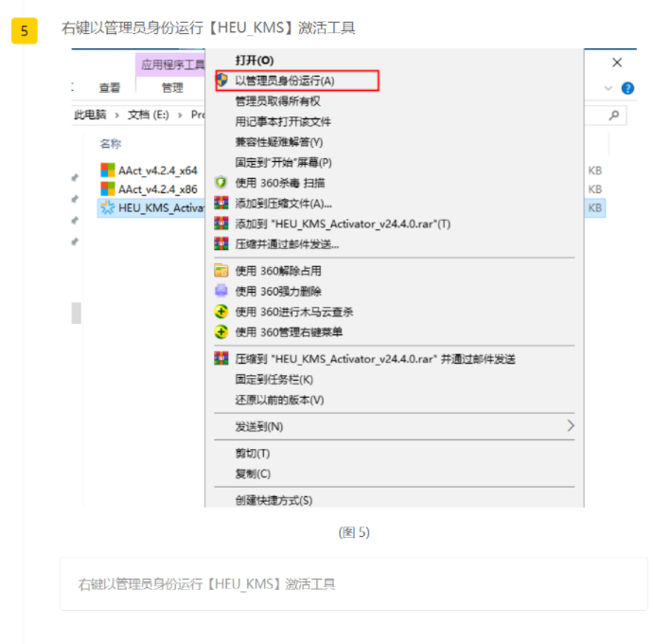The height and width of the screenshot is (644, 653).
Task: Choose 打开(O) from the context menu
Action: [254, 60]
